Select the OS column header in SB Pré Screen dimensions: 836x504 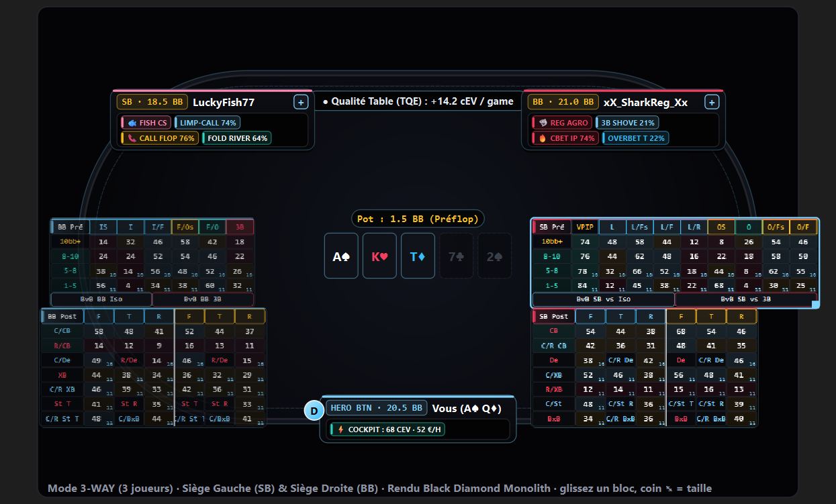[721, 227]
